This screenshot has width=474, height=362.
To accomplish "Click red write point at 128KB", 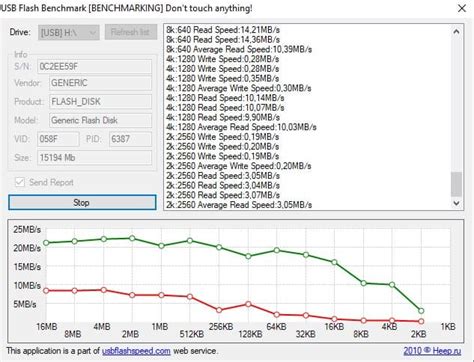I will tap(248, 304).
